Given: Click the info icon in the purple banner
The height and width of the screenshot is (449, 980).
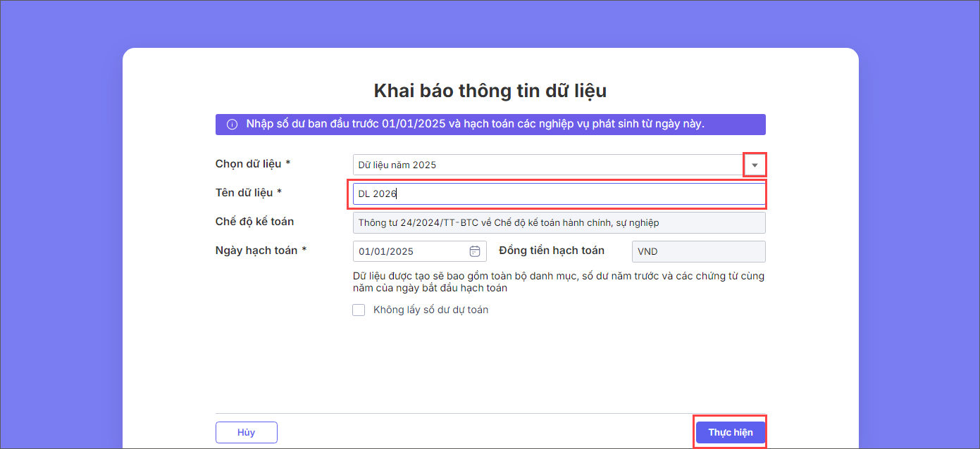Looking at the screenshot, I should (232, 125).
